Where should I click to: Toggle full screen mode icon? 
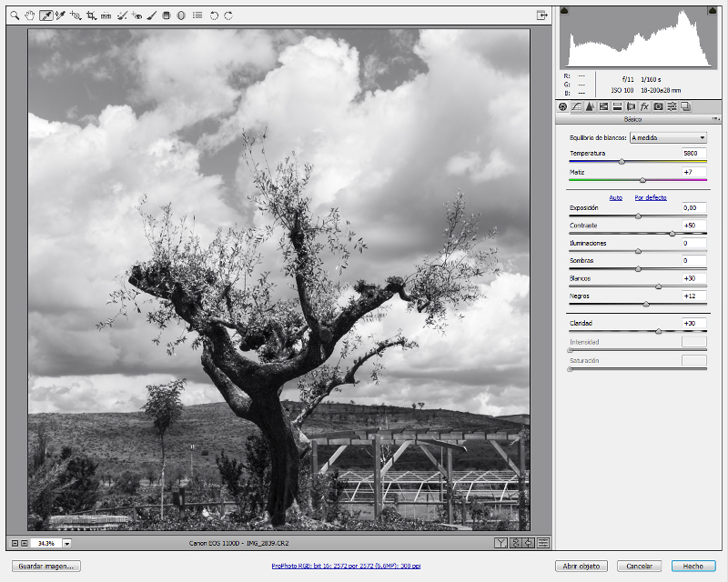[x=541, y=15]
